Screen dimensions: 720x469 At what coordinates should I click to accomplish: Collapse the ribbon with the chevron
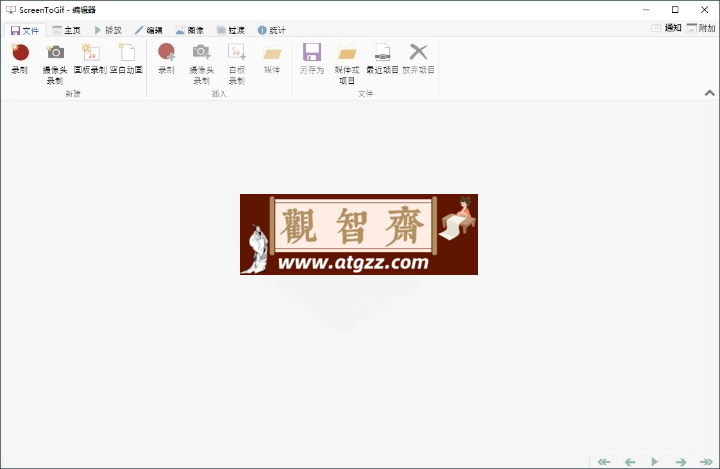coord(709,93)
